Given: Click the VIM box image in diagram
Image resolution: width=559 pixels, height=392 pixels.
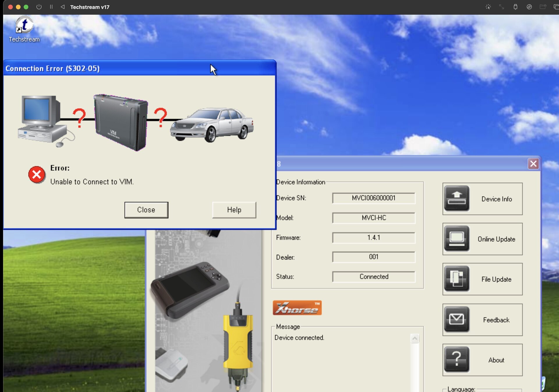Looking at the screenshot, I should click(121, 122).
